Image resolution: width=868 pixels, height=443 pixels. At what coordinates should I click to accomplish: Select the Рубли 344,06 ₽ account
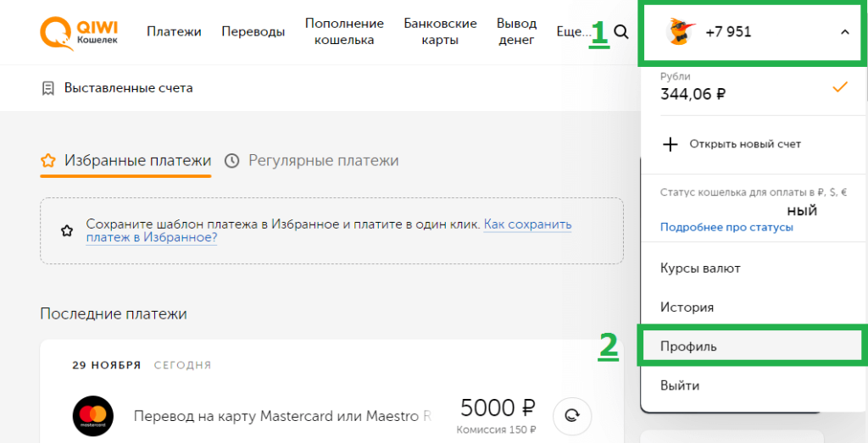[x=754, y=87]
